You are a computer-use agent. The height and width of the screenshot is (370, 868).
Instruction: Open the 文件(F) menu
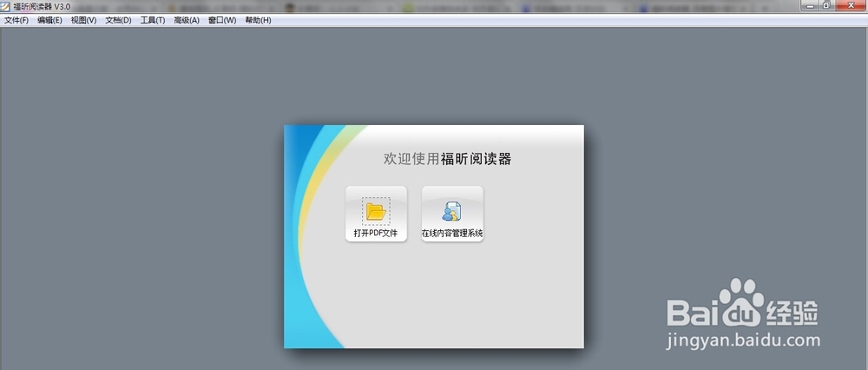tap(16, 21)
